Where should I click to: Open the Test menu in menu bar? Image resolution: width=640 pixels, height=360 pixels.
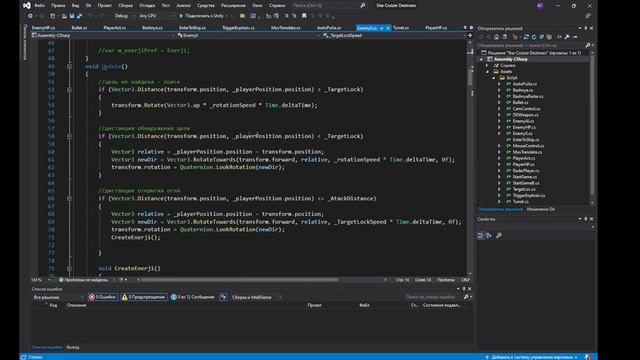[165, 5]
